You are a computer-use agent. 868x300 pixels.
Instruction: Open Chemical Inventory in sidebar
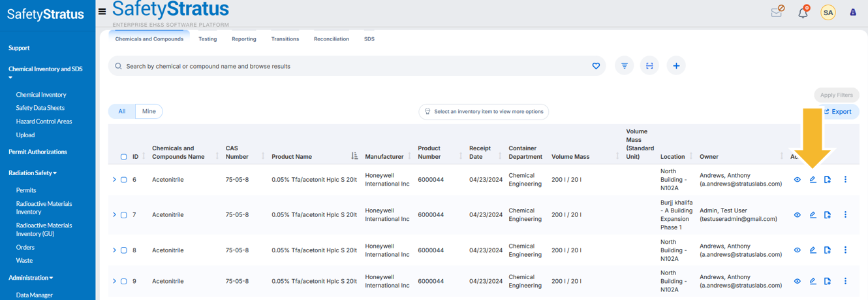[41, 95]
